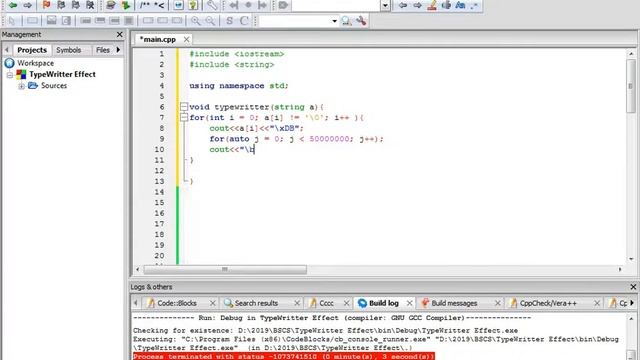Collapse the TypeWritter Effect project node
640x360 pixels.
10,75
